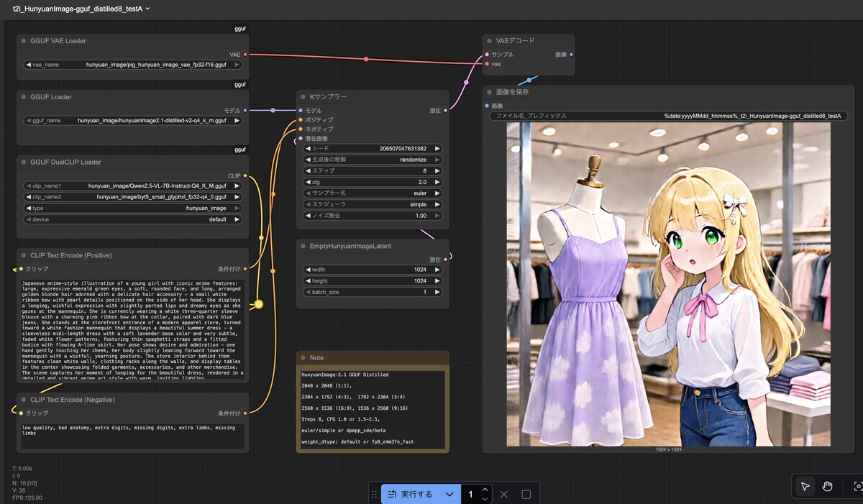Viewport: 863px width, 504px height.
Task: Open the スケジューラ simple combo box
Action: pos(373,204)
